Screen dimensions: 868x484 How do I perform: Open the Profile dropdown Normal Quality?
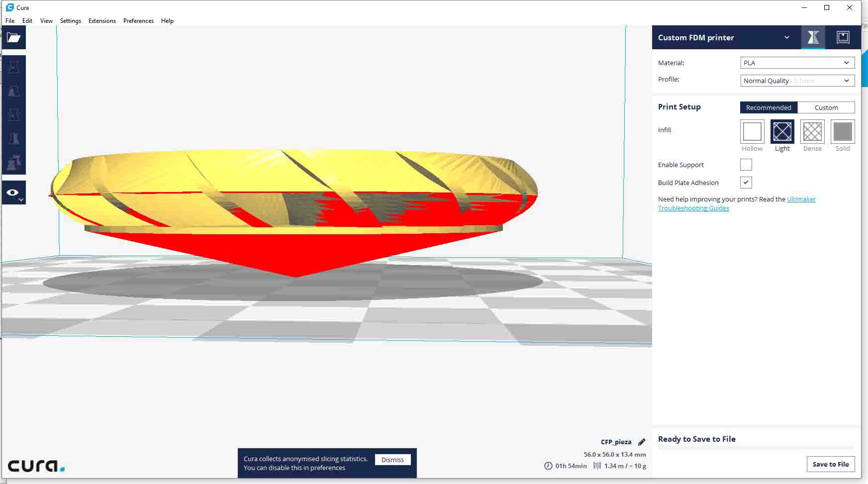tap(797, 81)
